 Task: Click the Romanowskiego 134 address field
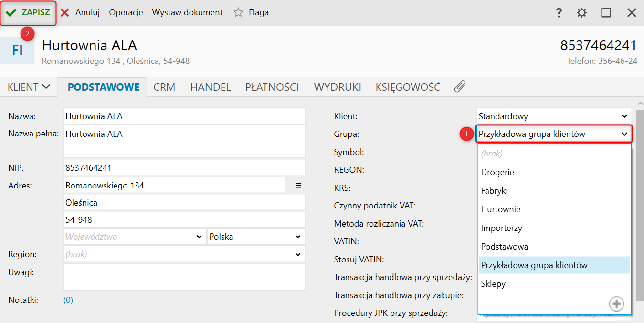[x=174, y=185]
